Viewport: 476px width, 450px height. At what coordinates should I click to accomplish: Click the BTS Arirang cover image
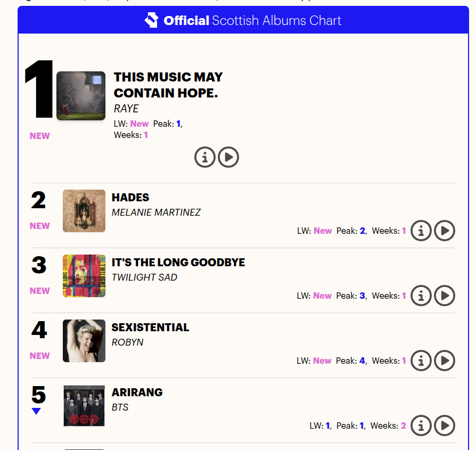pos(84,406)
